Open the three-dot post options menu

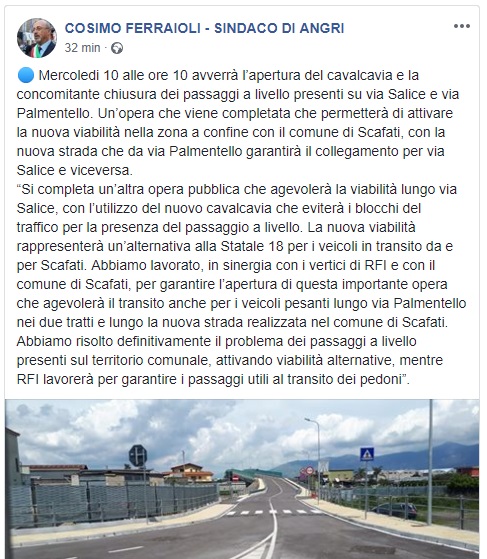462,26
